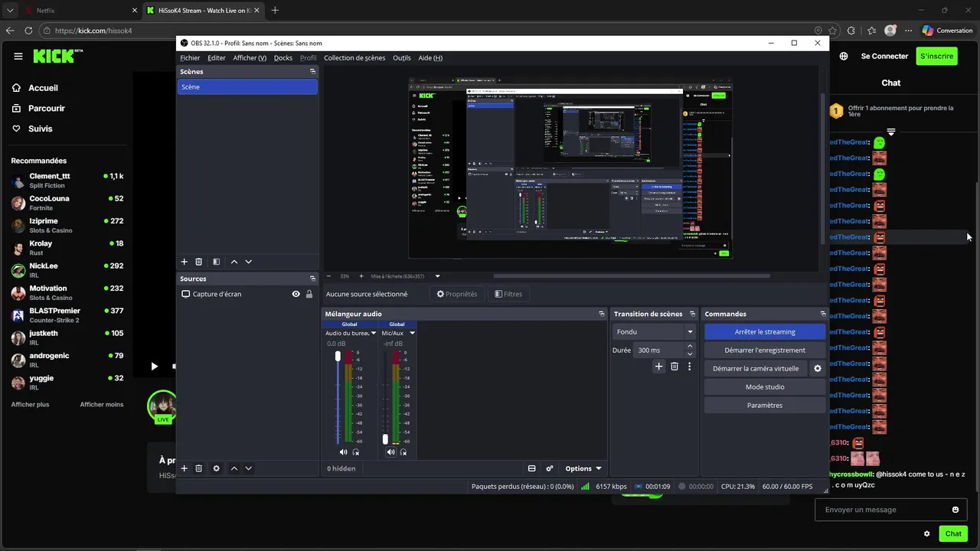Image resolution: width=980 pixels, height=551 pixels.
Task: Play the Kick stream video
Action: click(155, 367)
